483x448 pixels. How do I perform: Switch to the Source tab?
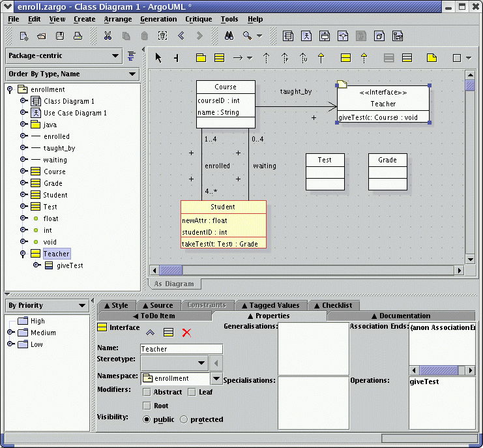[x=158, y=305]
